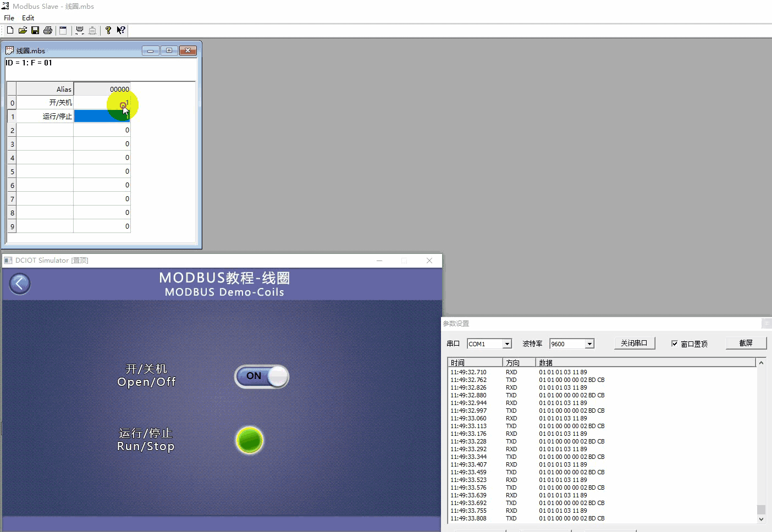
Task: Open slave definition window icon in toolbar
Action: [63, 30]
